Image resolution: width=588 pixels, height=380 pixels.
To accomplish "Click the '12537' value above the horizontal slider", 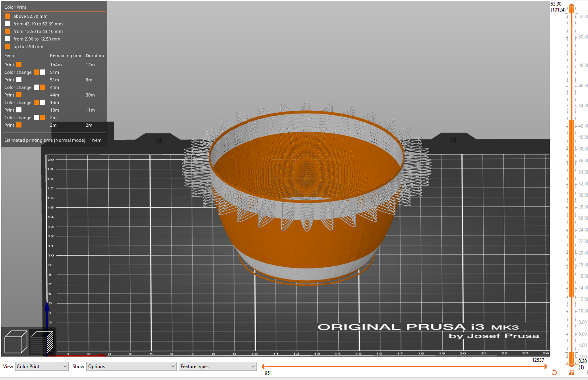I will pos(538,360).
